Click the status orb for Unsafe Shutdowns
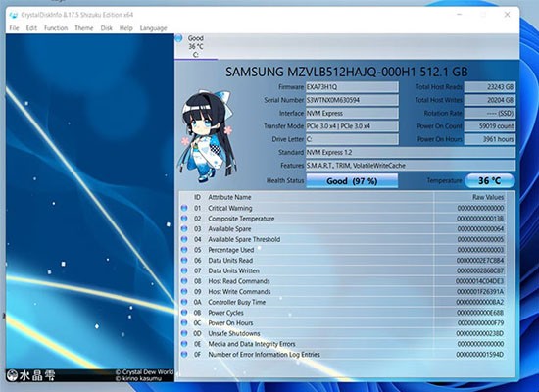The height and width of the screenshot is (392, 539). tap(184, 333)
